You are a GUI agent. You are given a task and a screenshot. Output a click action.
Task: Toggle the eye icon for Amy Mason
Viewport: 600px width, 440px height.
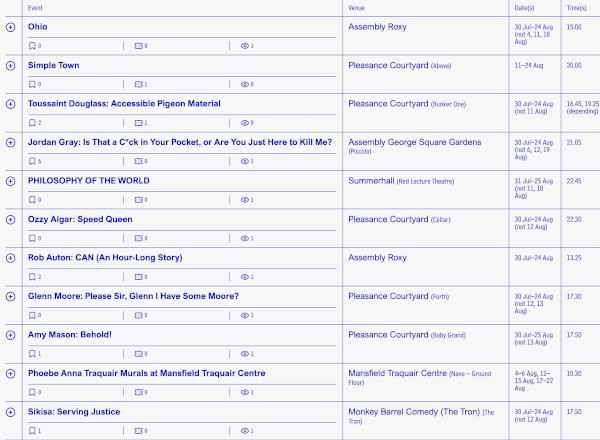click(245, 354)
